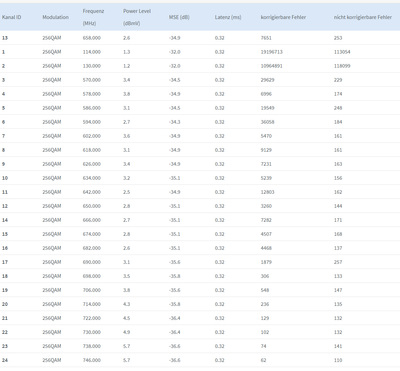Click uncorrectable errors value '248'
400x371 pixels.
[338, 108]
